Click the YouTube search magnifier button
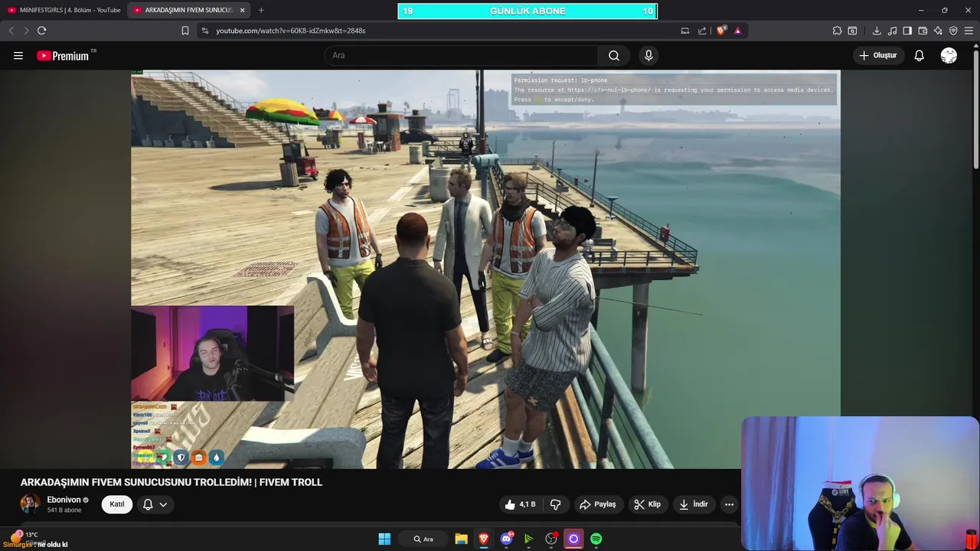Viewport: 980px width, 551px height. click(x=614, y=56)
